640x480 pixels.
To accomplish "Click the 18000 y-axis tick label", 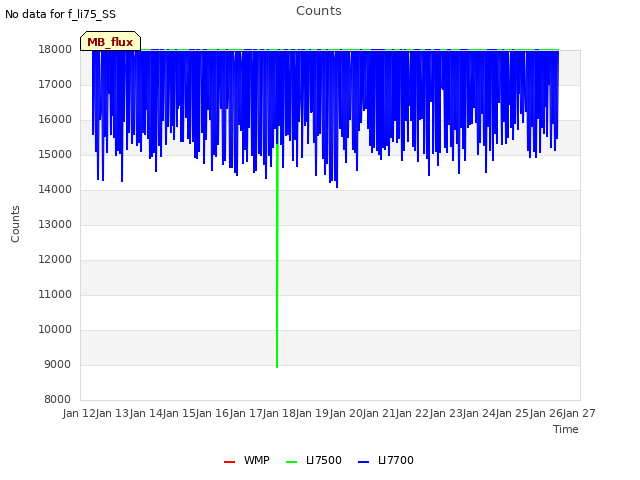I will (55, 49).
